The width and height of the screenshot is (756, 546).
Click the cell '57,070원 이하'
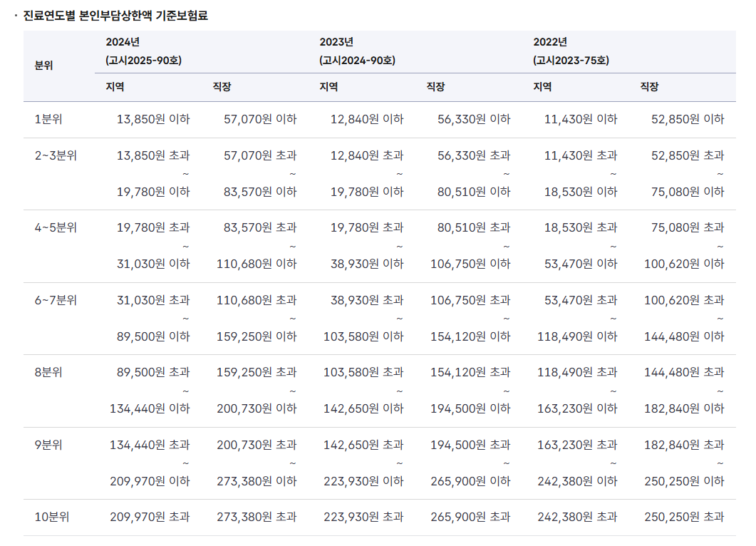(260, 119)
